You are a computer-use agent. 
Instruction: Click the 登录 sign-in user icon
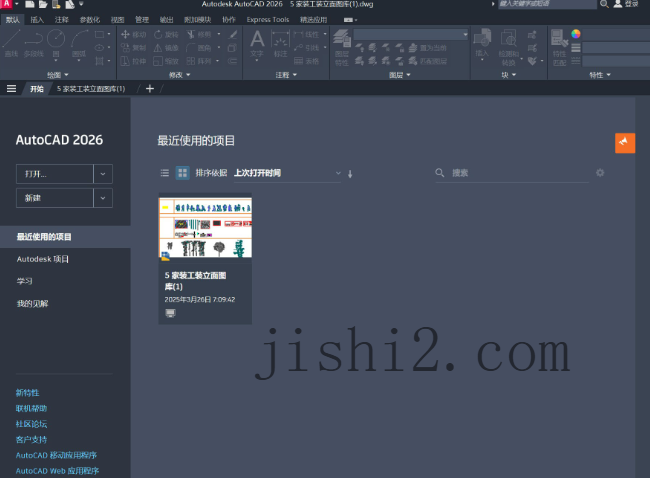click(618, 4)
